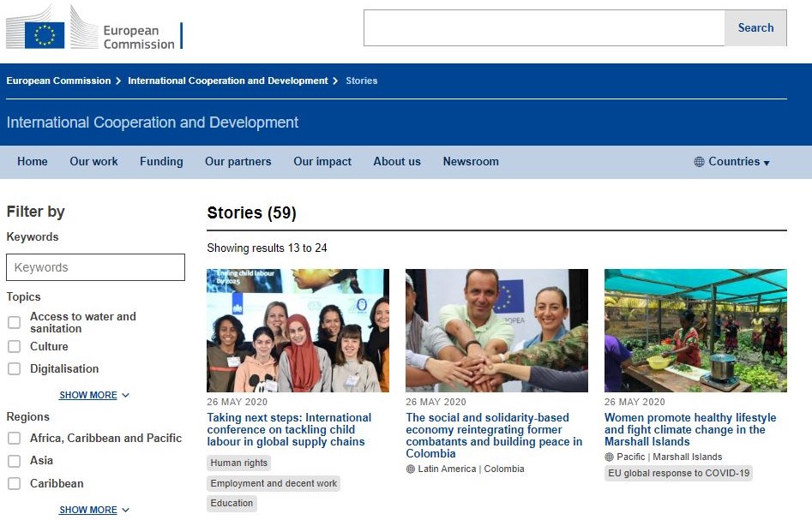This screenshot has height=520, width=812.
Task: Check the Africa, Caribbean and Pacific region
Action: [x=14, y=439]
